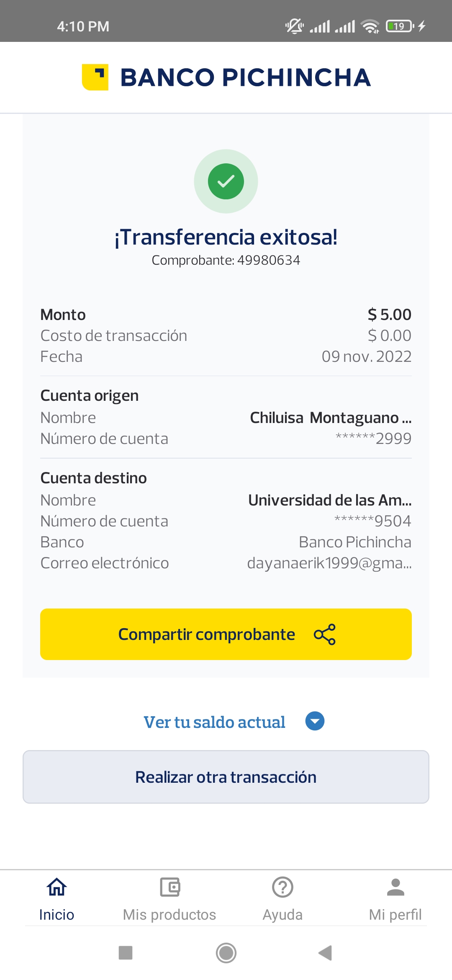
Task: Tap the Banco Pichincha yellow logo
Action: point(95,77)
